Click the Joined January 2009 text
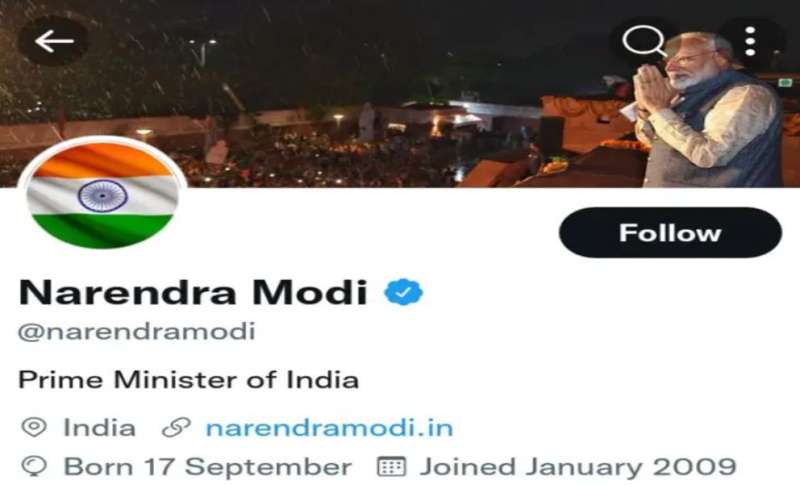Screen dimensions: 800x485 [x=578, y=467]
